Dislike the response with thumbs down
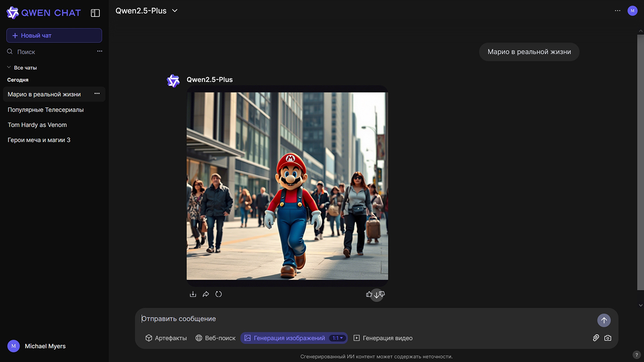This screenshot has width=644, height=362. [x=382, y=294]
